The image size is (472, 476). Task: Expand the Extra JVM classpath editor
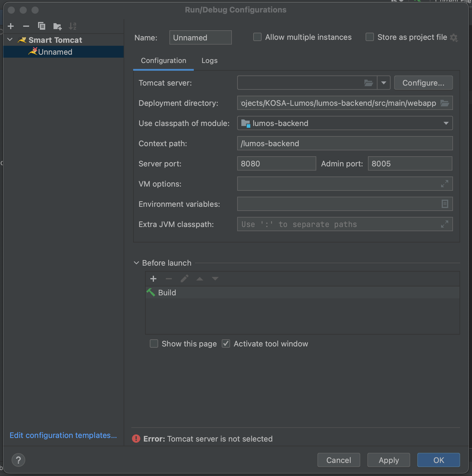coord(445,224)
